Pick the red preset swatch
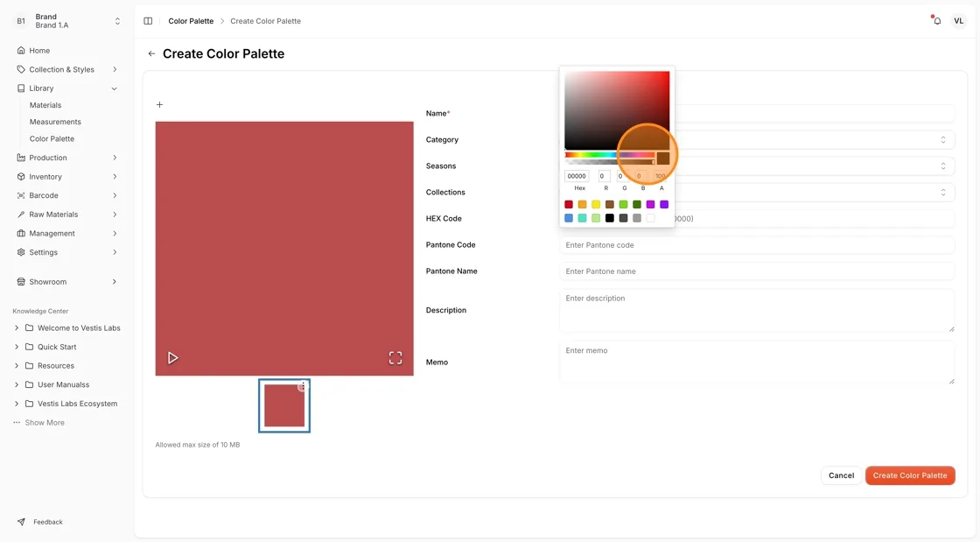 [569, 204]
